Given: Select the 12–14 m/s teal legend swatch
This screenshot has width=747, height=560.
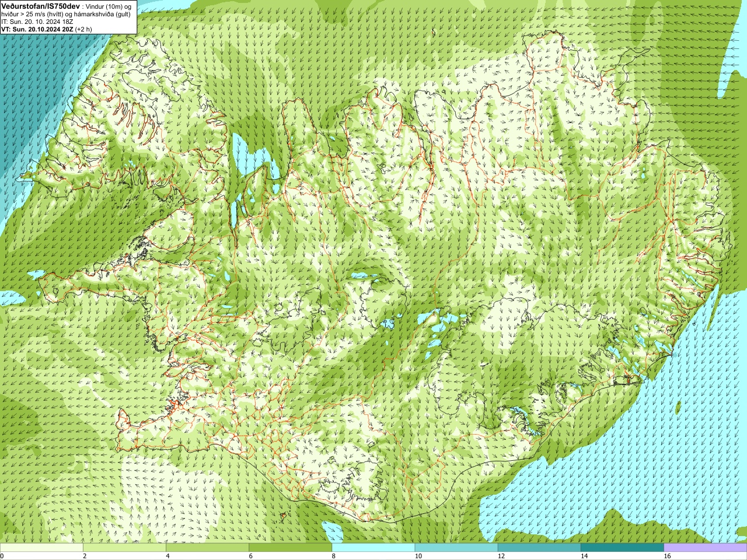Looking at the screenshot, I should [539, 548].
